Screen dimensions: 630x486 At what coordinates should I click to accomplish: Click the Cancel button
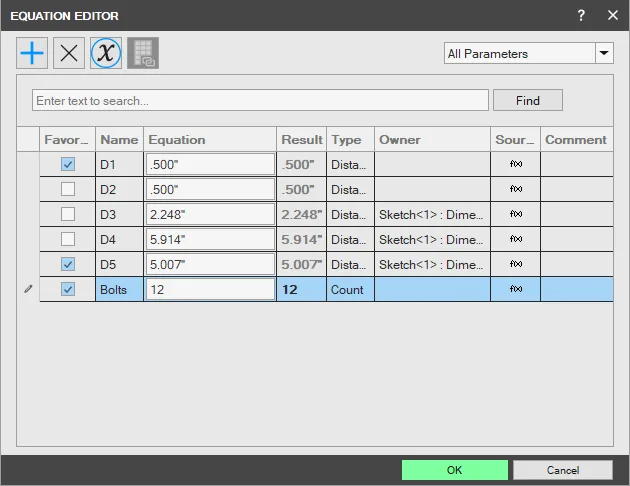562,470
